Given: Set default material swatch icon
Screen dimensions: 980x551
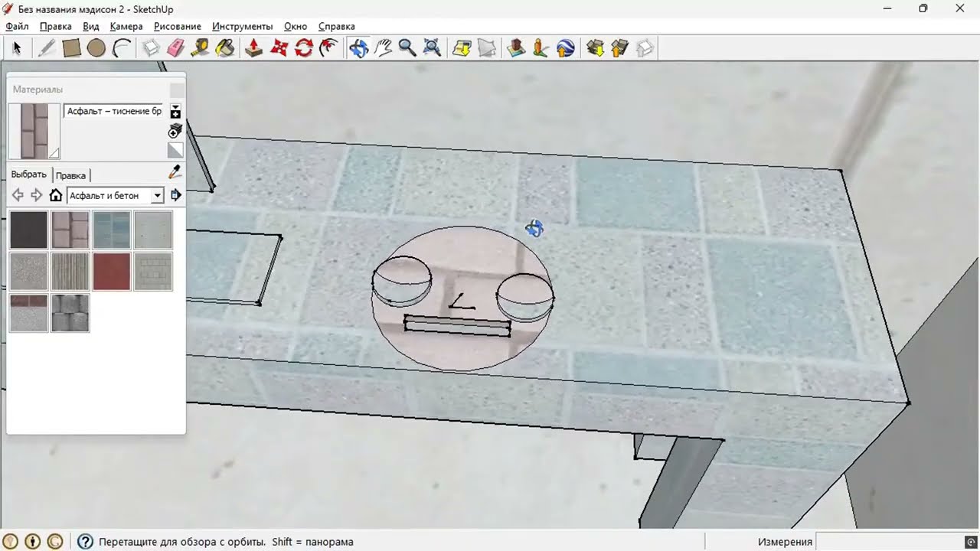Looking at the screenshot, I should tap(175, 150).
